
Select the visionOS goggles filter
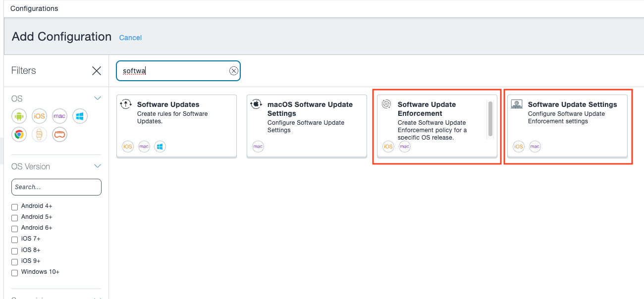coord(59,134)
